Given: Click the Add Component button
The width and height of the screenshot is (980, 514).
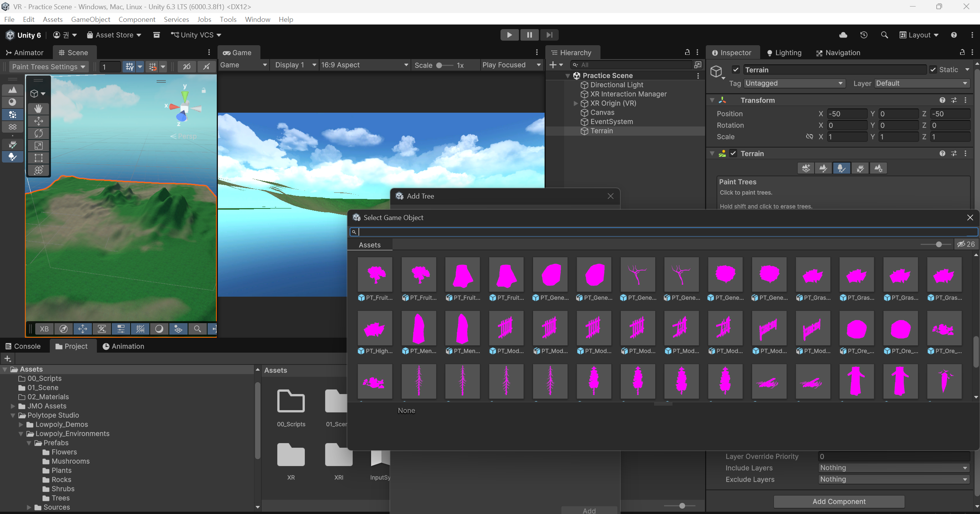Looking at the screenshot, I should 839,501.
